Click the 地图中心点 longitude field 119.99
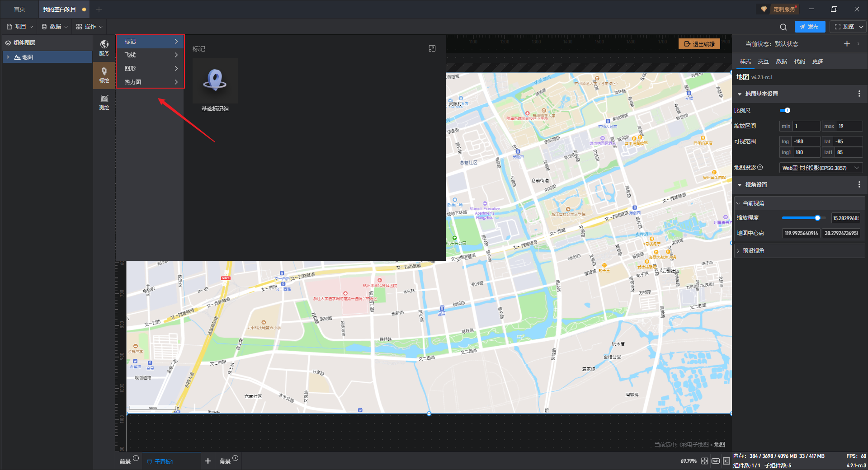 point(802,233)
